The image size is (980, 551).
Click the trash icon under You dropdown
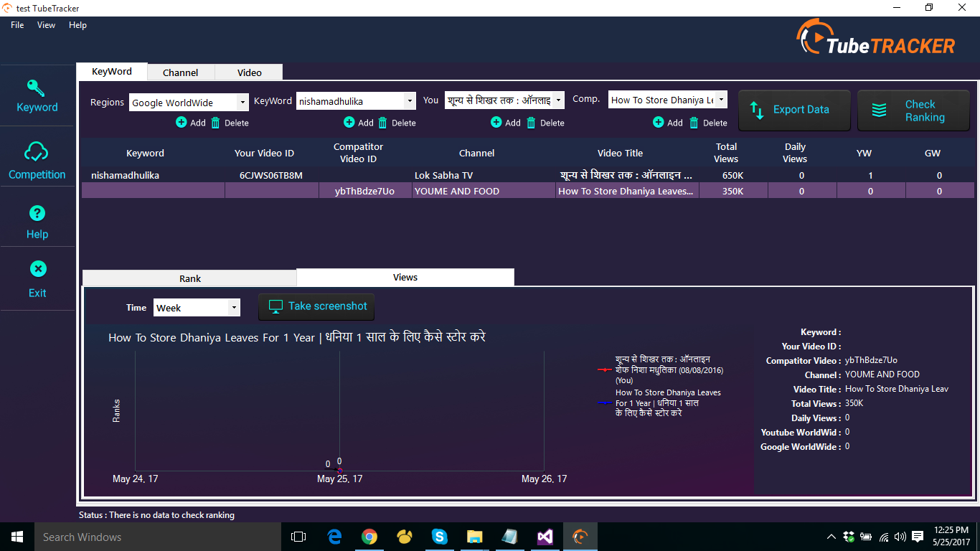coord(531,123)
